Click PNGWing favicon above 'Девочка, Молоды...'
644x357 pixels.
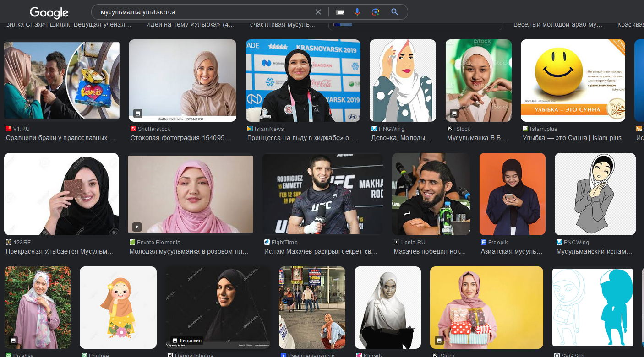374,129
